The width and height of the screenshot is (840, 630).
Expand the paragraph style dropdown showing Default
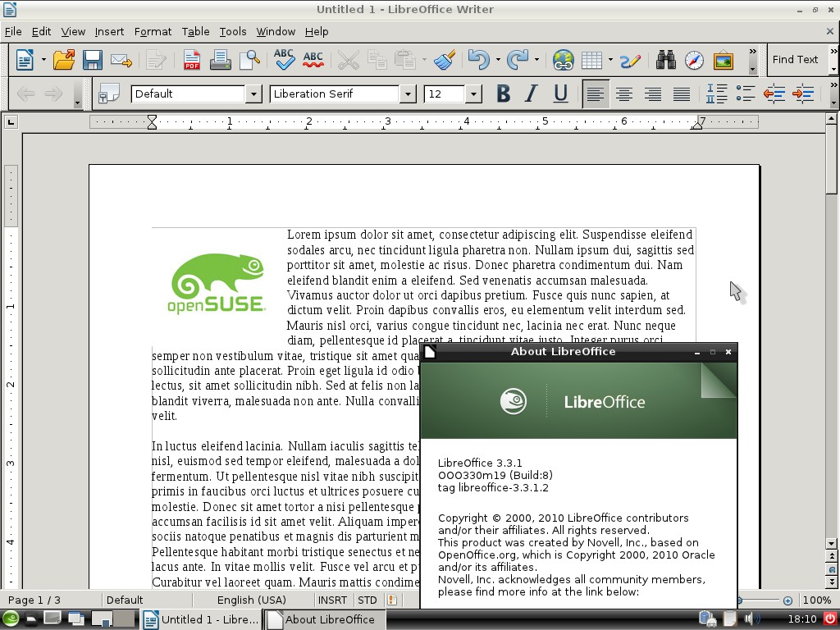(253, 94)
